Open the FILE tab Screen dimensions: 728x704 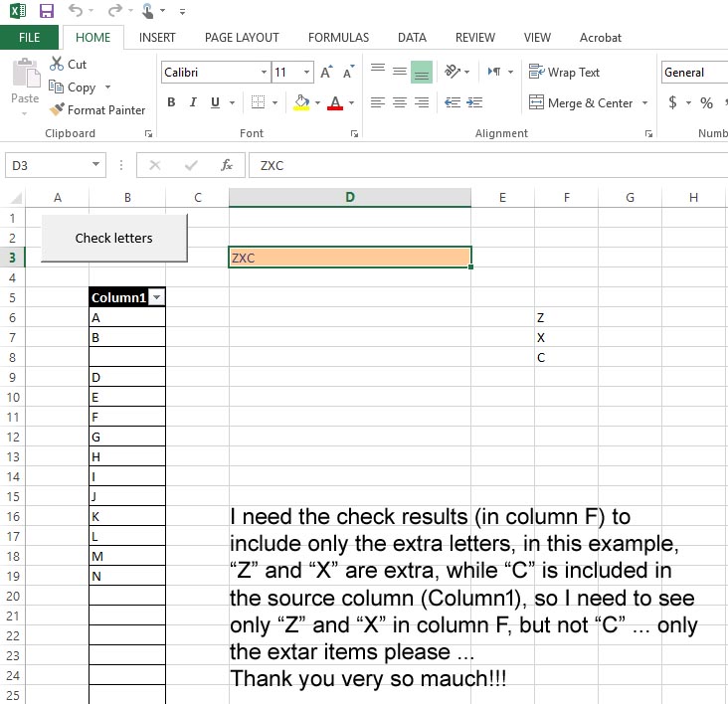[x=29, y=38]
